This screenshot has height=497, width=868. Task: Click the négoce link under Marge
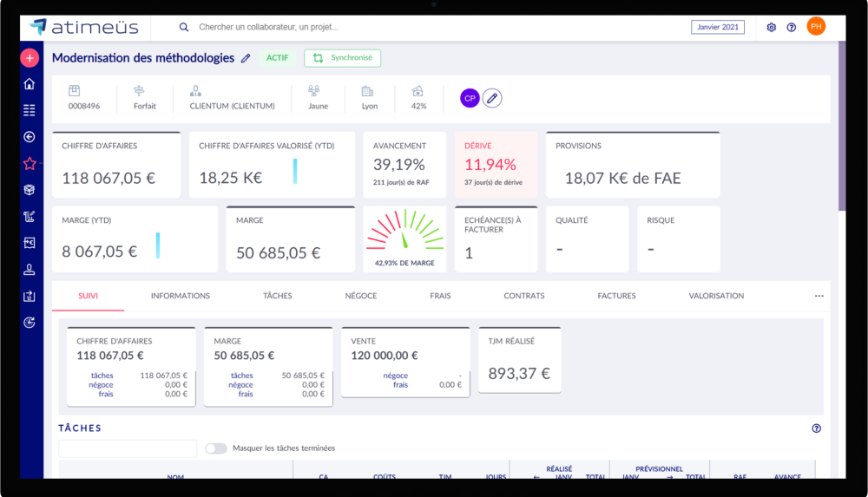click(x=240, y=384)
